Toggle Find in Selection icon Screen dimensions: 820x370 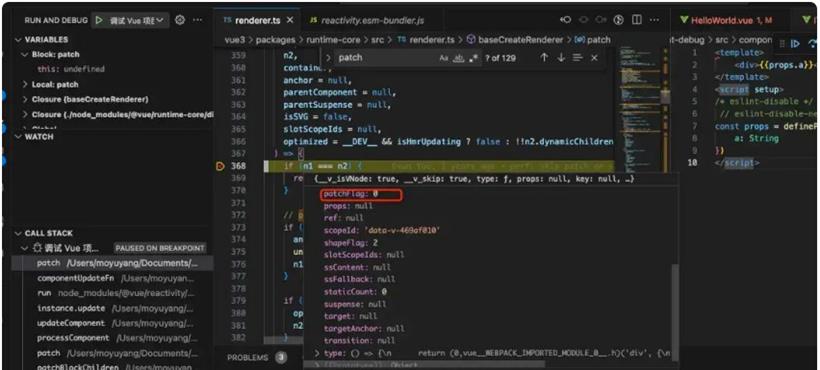[577, 57]
